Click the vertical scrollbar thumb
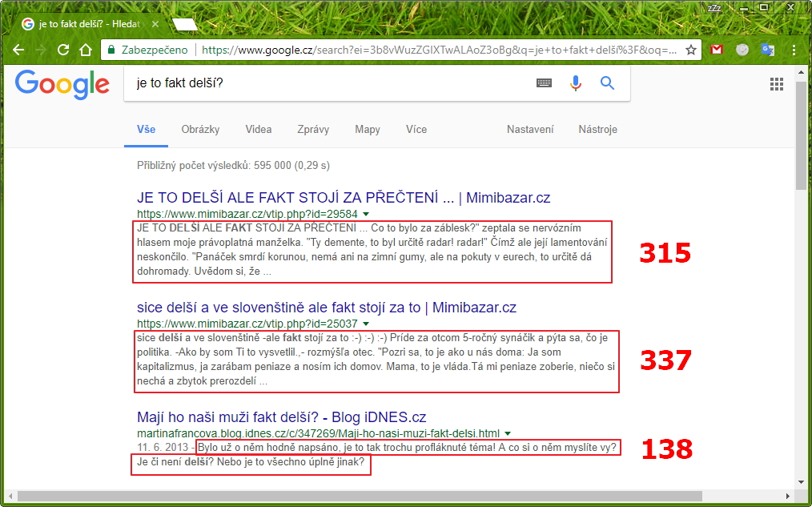 coord(802,136)
